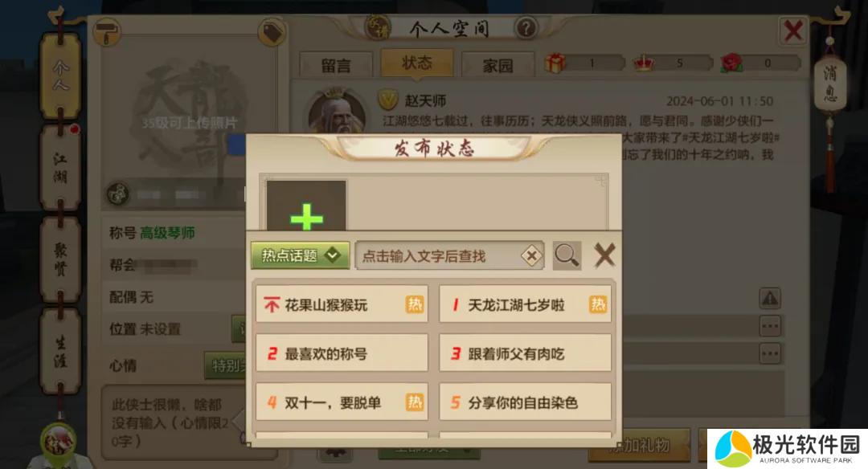The image size is (868, 469).
Task: Click the price tag icon
Action: point(272,33)
